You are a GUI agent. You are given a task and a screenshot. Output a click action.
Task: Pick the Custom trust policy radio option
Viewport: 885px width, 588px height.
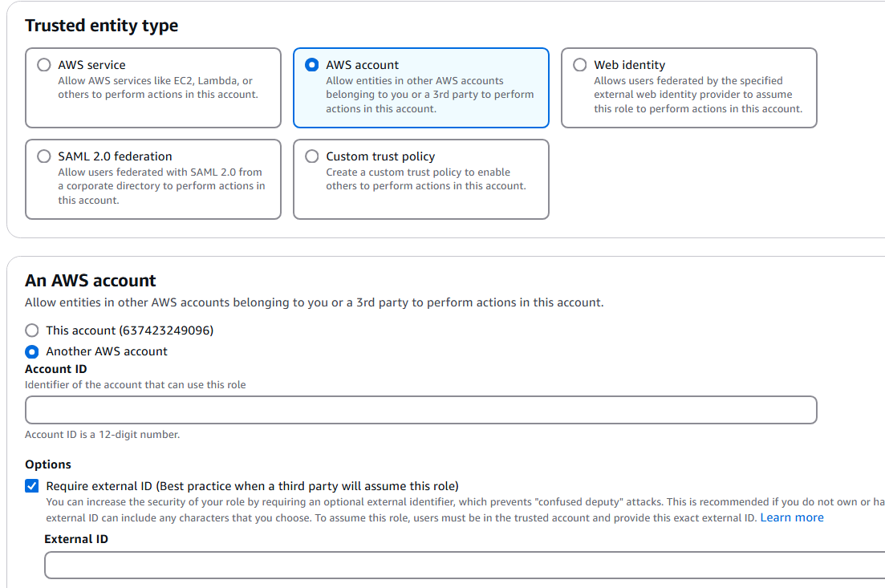(x=312, y=156)
